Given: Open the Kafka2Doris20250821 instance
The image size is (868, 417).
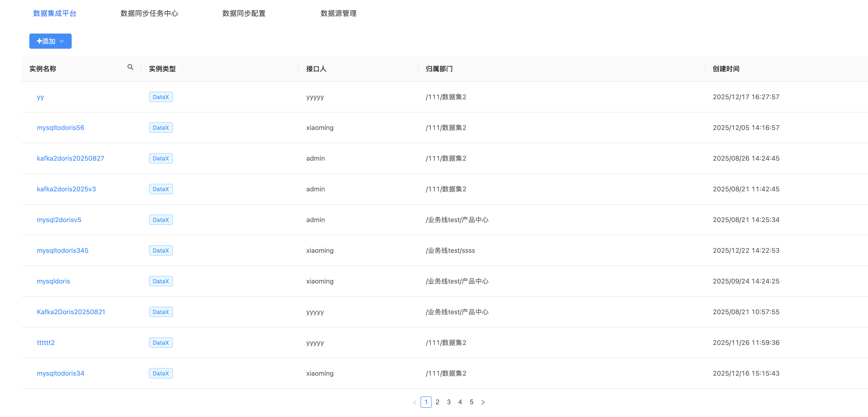Looking at the screenshot, I should [71, 312].
